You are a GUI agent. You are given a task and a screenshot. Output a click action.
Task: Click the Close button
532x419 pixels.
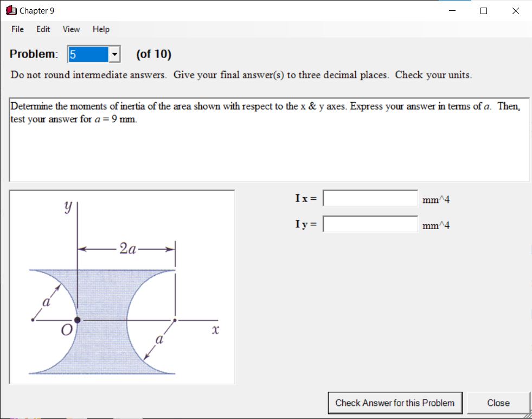click(498, 403)
